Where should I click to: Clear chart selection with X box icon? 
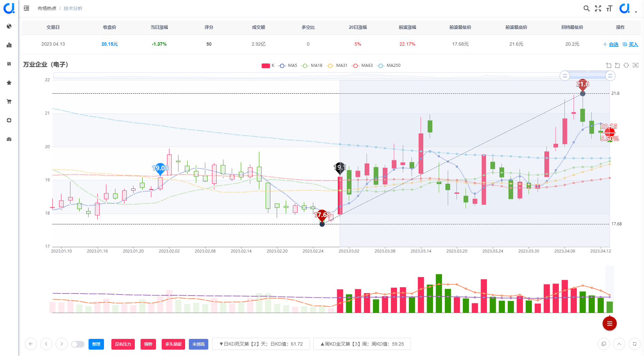(636, 65)
